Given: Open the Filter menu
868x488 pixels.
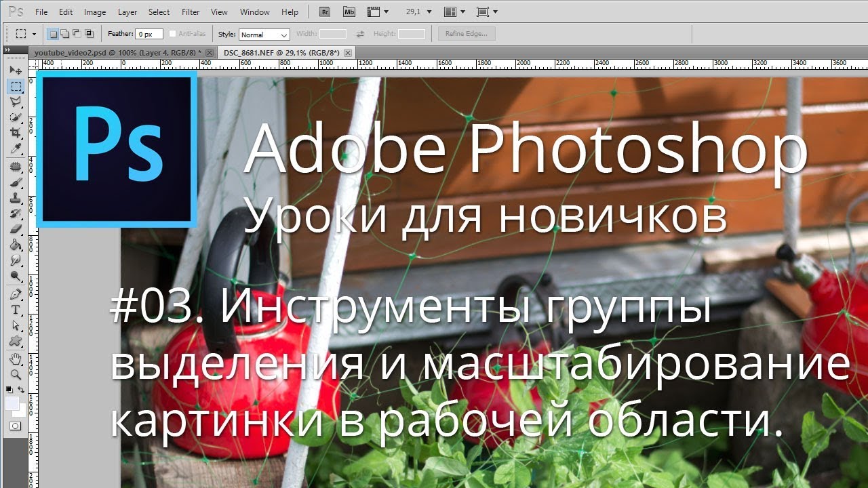Looking at the screenshot, I should (x=191, y=12).
